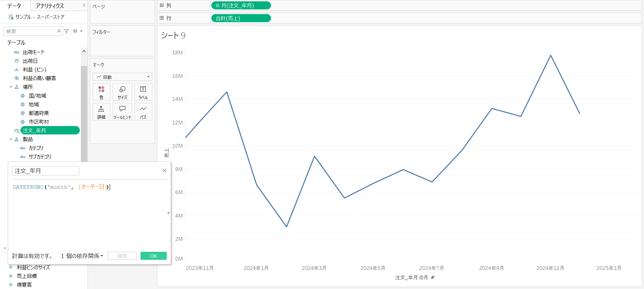Click the expand plus icon on 月(注文_年月) pill
Viewport: 644px width, 289px height.
217,6
